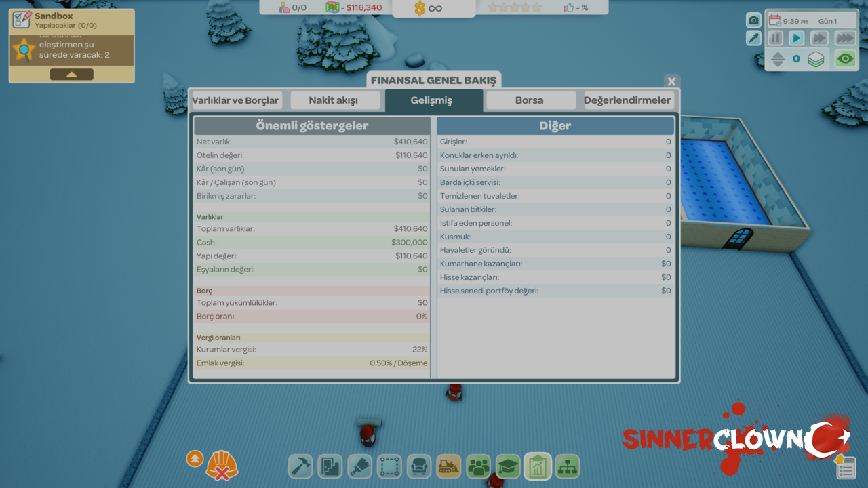Click the stacked floor layers icon
Viewport: 868px width, 488px height.
coord(816,59)
